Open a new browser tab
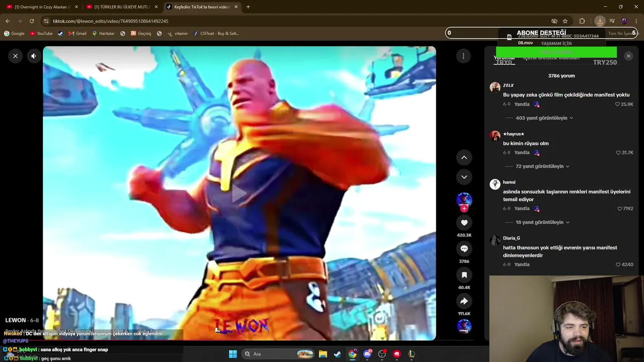The width and height of the screenshot is (644, 362). click(x=248, y=7)
